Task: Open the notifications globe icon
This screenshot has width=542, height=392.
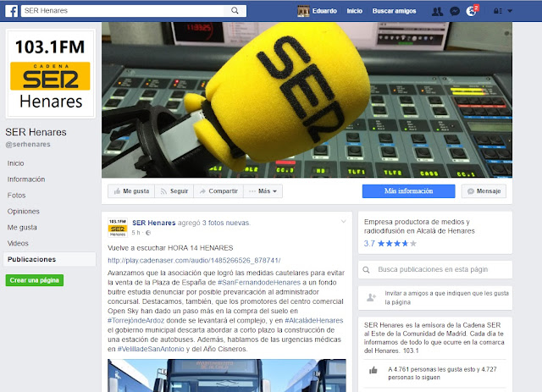Action: click(472, 11)
